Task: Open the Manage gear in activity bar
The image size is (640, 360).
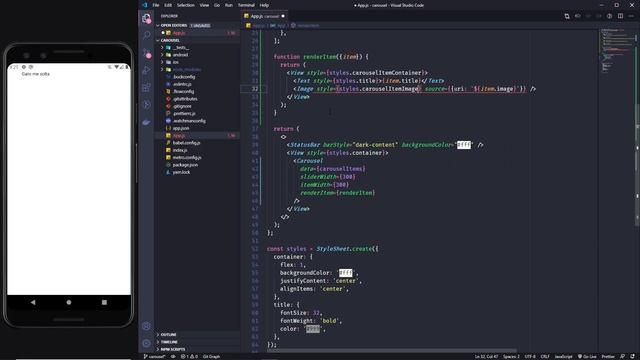Action: pyautogui.click(x=146, y=343)
